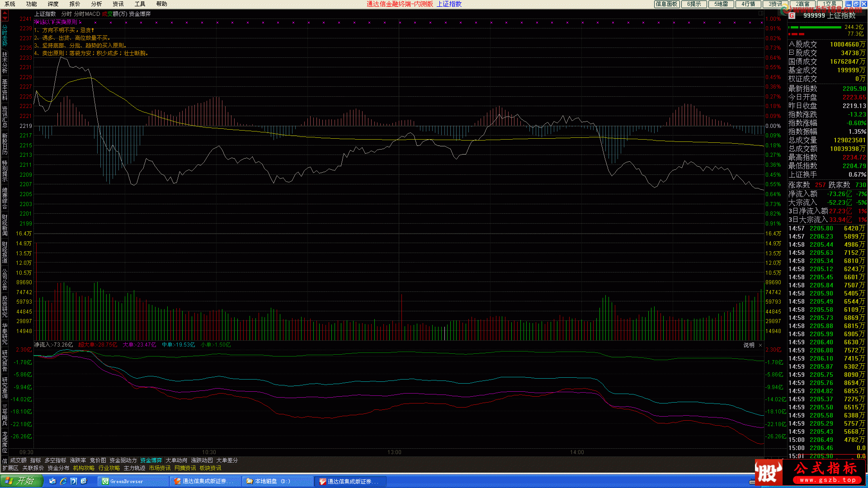Open the 报价 menu

75,4
